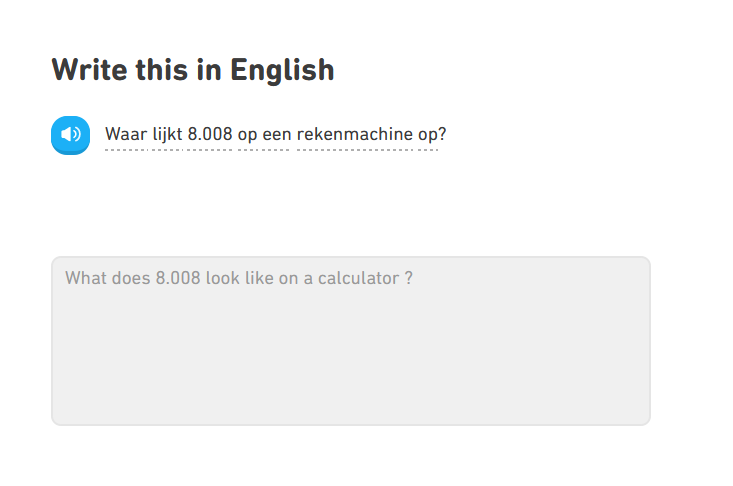
Task: Click the number 8.008 in Dutch sentence
Action: [x=210, y=134]
